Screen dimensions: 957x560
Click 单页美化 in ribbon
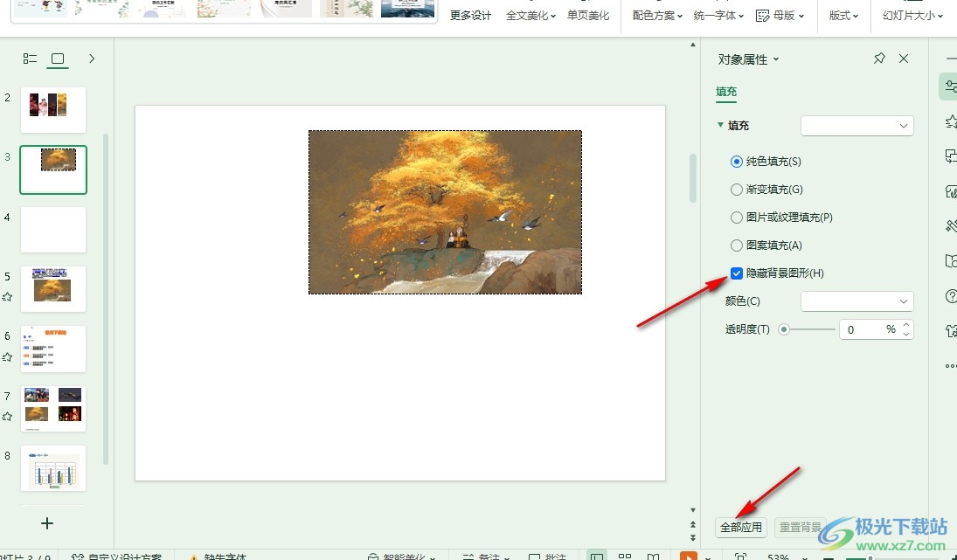pyautogui.click(x=588, y=16)
